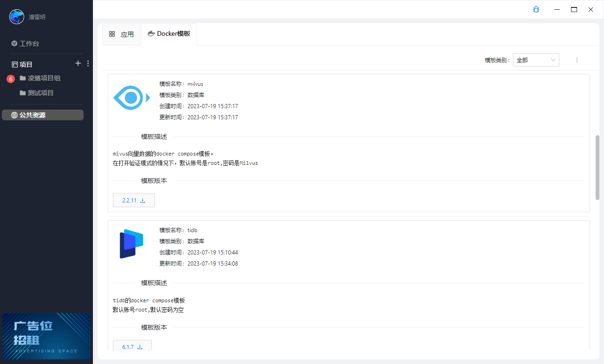The image size is (604, 364).
Task: Click the red badge showing 6
Action: coord(11,79)
